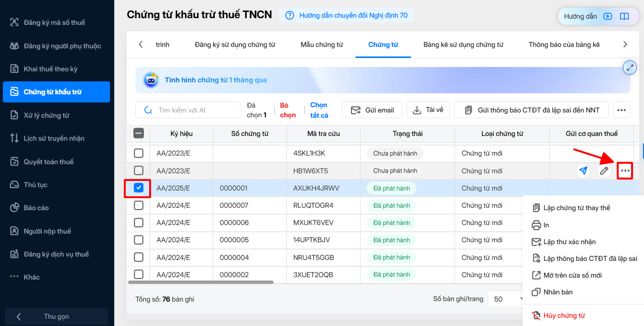Select the Chứng từ tab
The image size is (644, 326).
coord(383,45)
